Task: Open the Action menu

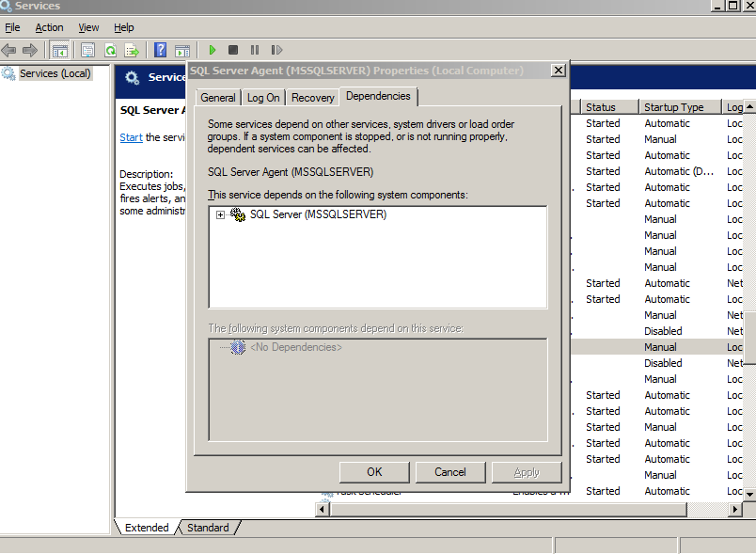Action: (x=49, y=27)
